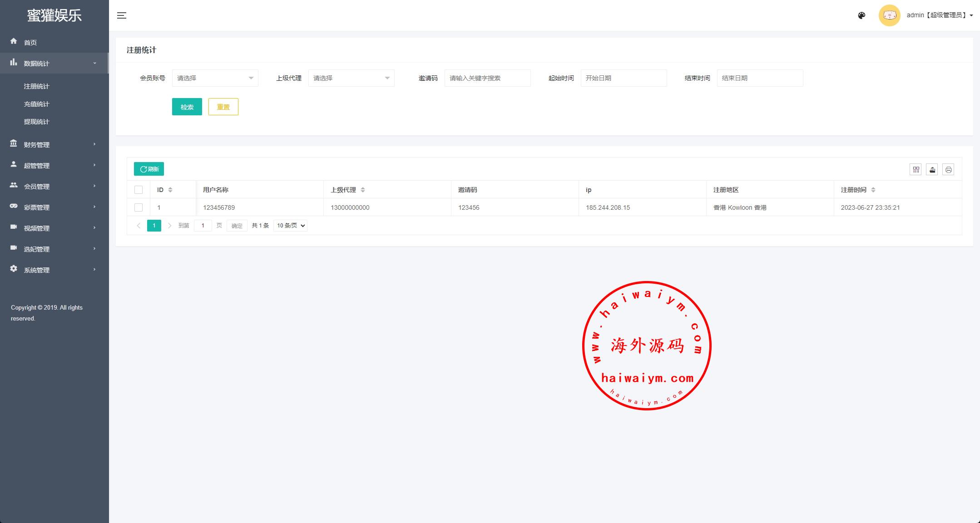The image size is (980, 523).
Task: Open the 10 条/页 page size dropdown
Action: (x=290, y=226)
